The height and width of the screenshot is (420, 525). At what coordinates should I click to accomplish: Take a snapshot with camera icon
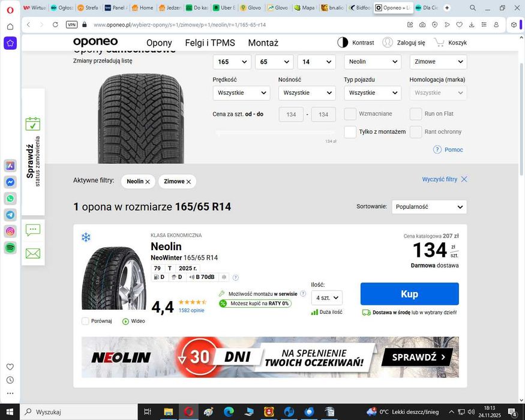422,25
